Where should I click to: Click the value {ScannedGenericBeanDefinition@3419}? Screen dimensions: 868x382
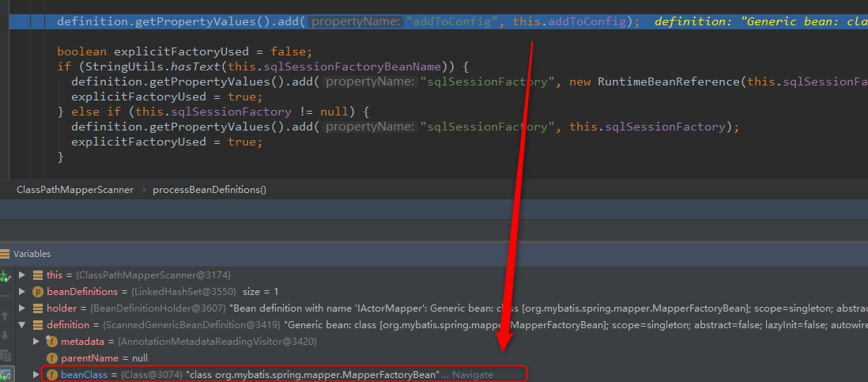191,324
